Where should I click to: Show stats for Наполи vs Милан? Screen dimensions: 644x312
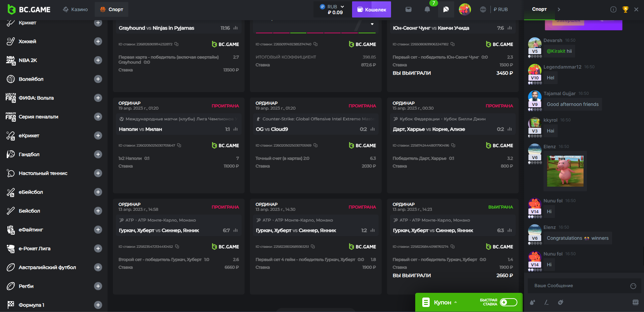click(x=235, y=129)
